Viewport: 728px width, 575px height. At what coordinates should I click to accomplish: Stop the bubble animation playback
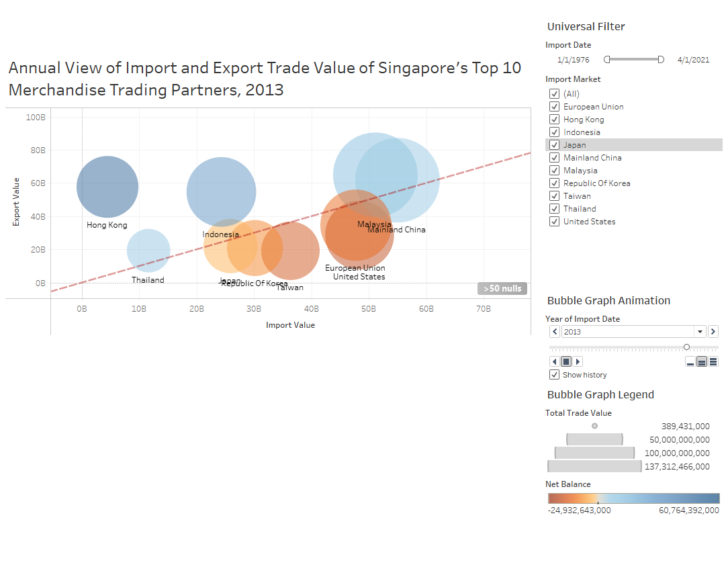(x=566, y=361)
